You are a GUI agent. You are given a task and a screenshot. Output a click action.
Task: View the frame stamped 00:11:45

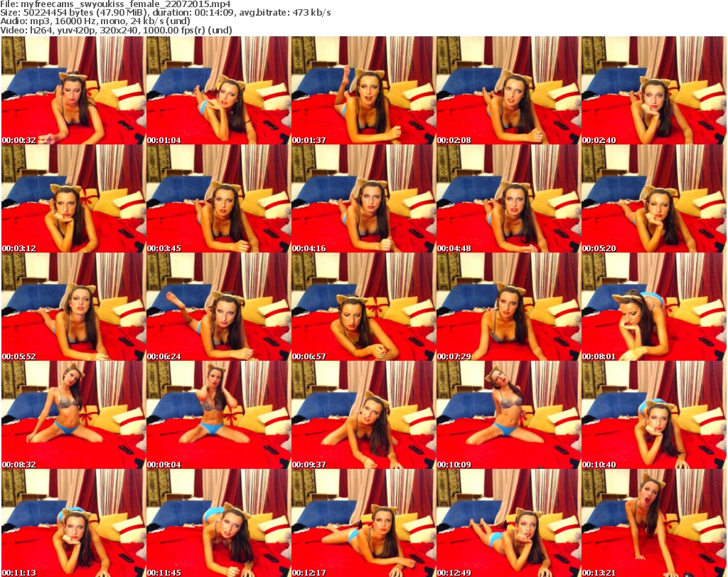tap(219, 523)
